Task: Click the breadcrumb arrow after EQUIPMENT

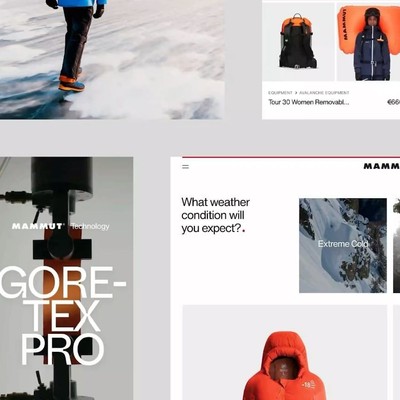Action: pyautogui.click(x=296, y=93)
